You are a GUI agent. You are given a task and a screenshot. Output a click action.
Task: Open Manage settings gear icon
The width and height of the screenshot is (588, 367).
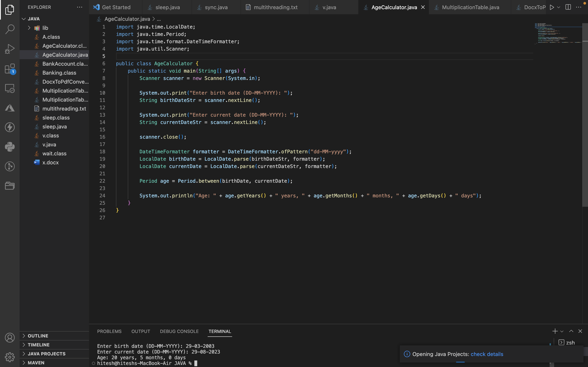[10, 357]
